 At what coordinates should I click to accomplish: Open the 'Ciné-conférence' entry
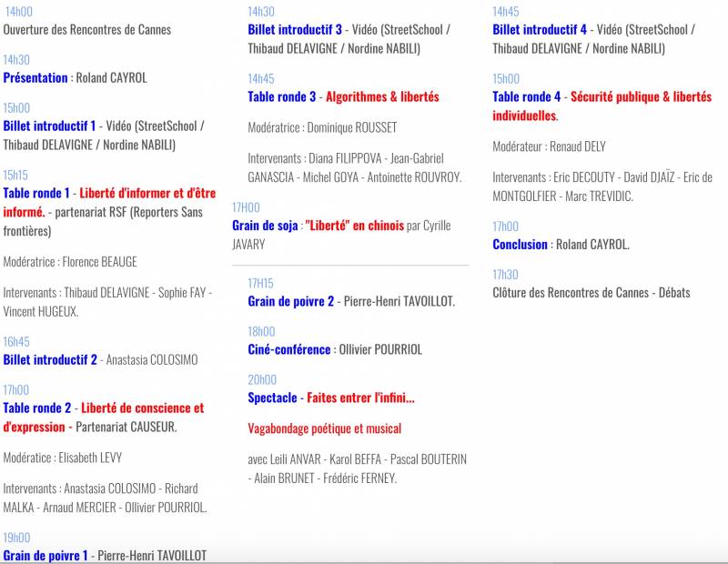point(289,349)
